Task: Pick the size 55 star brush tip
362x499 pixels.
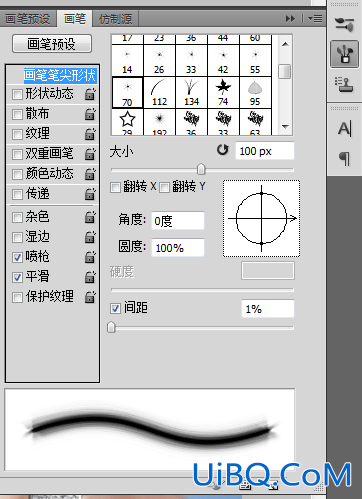Action: (255, 60)
